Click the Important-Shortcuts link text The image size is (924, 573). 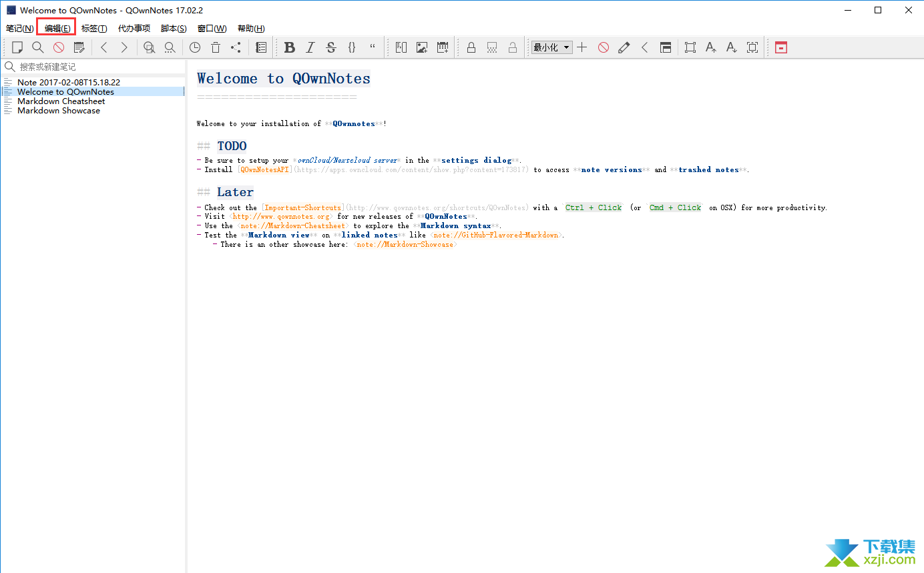[x=303, y=208]
